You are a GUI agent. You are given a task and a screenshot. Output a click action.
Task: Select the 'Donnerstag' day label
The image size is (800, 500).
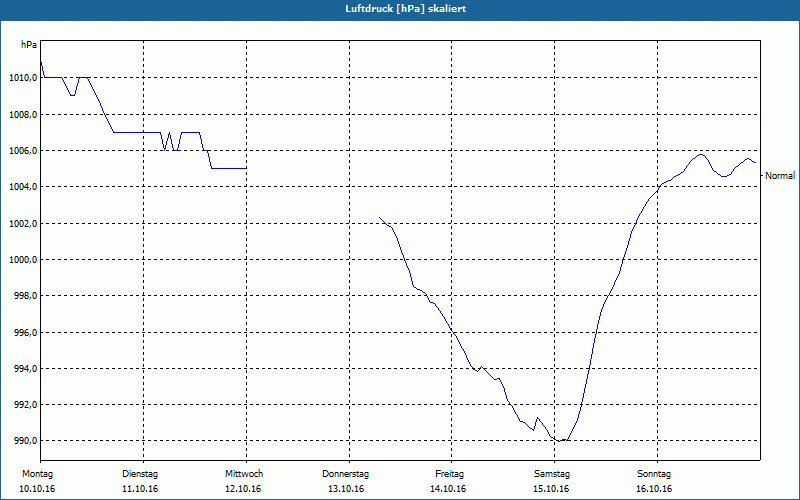(345, 474)
